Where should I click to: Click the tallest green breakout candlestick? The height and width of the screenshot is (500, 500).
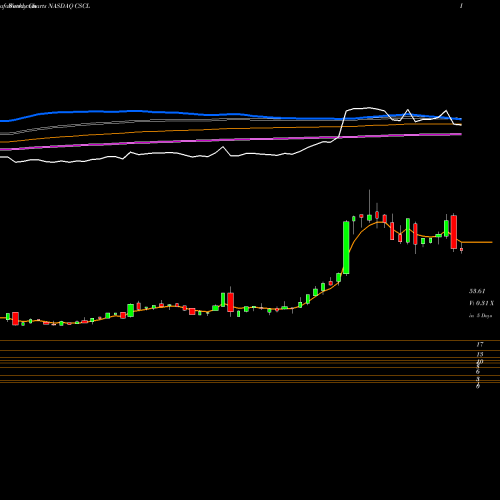pos(346,248)
